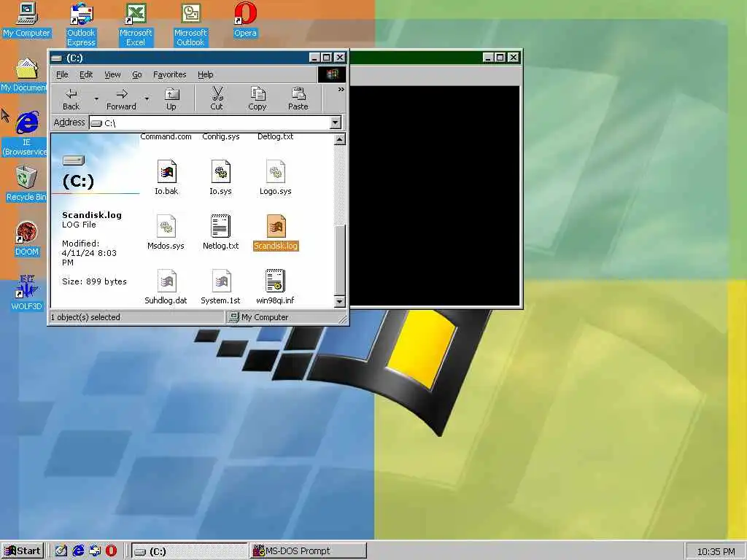Select the Logo.sys file icon
The image size is (747, 560).
point(275,172)
